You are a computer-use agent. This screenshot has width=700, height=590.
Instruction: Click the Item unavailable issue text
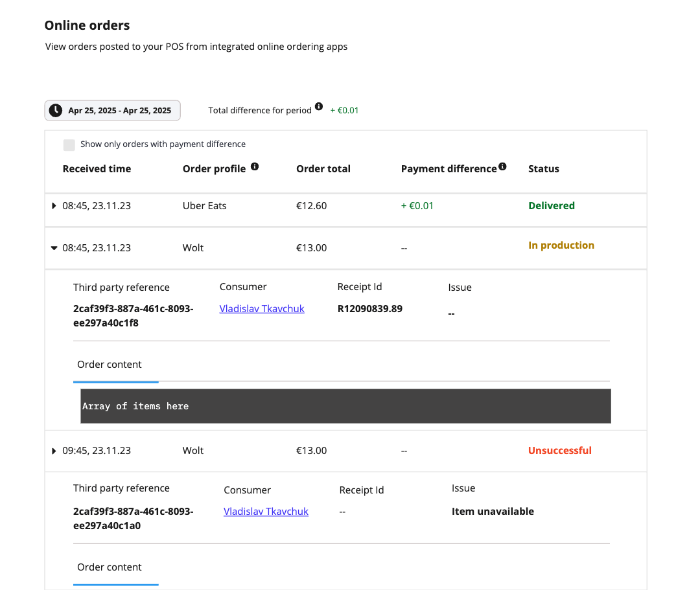coord(493,511)
